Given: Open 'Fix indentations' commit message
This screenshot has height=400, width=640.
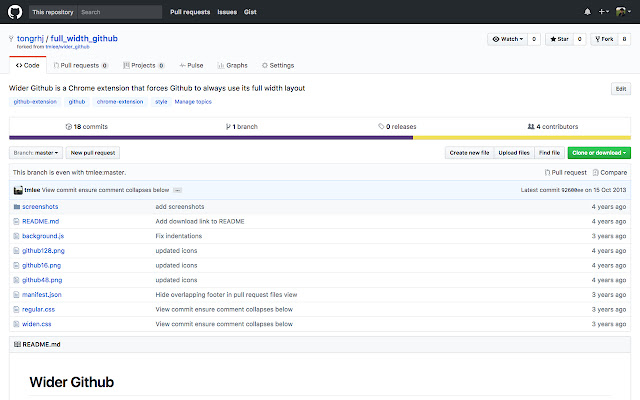Looking at the screenshot, I should 179,236.
